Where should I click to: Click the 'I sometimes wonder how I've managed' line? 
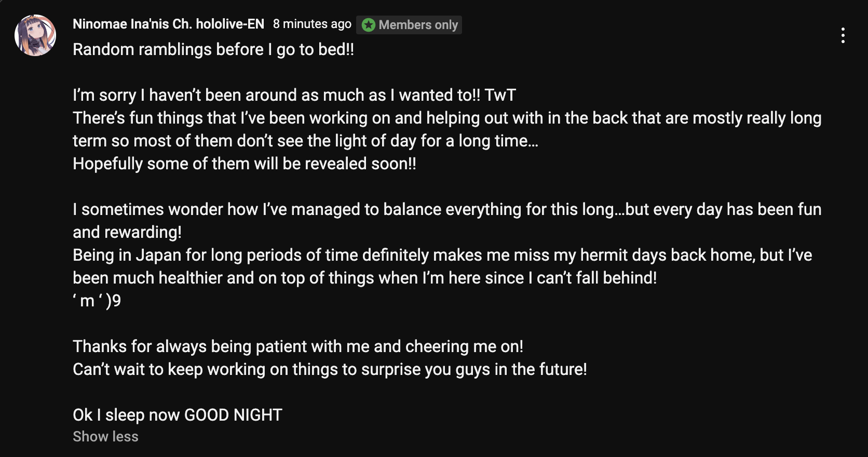tap(447, 209)
